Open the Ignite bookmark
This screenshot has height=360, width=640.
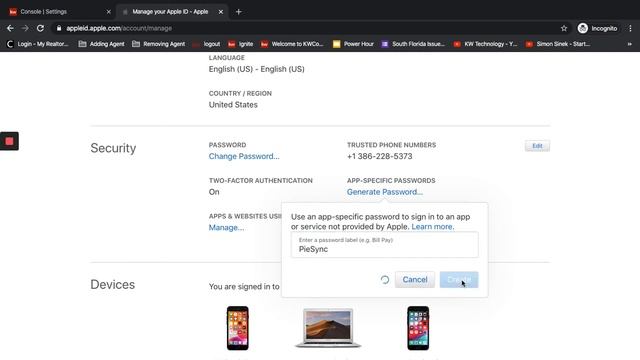click(x=241, y=44)
